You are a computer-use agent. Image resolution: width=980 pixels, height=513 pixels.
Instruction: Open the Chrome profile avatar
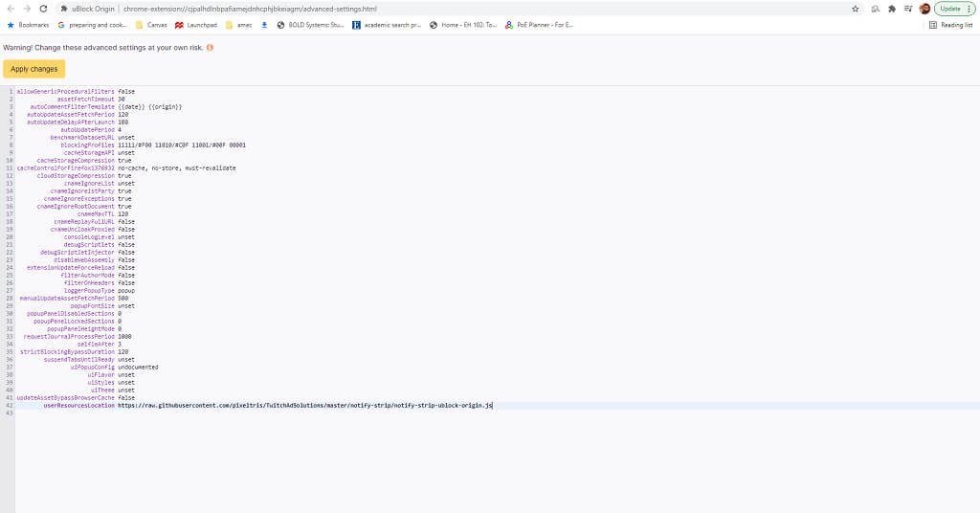pos(925,9)
